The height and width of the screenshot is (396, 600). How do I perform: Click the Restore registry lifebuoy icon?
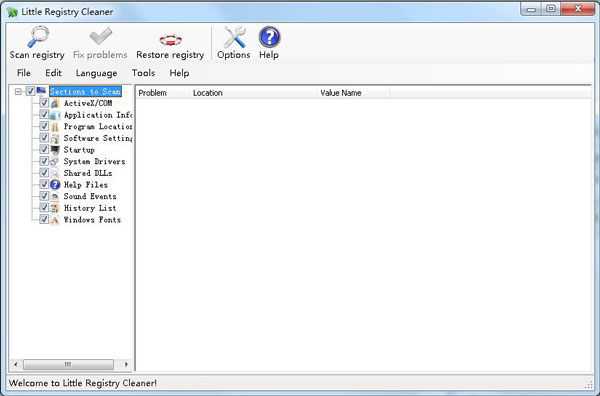(170, 40)
